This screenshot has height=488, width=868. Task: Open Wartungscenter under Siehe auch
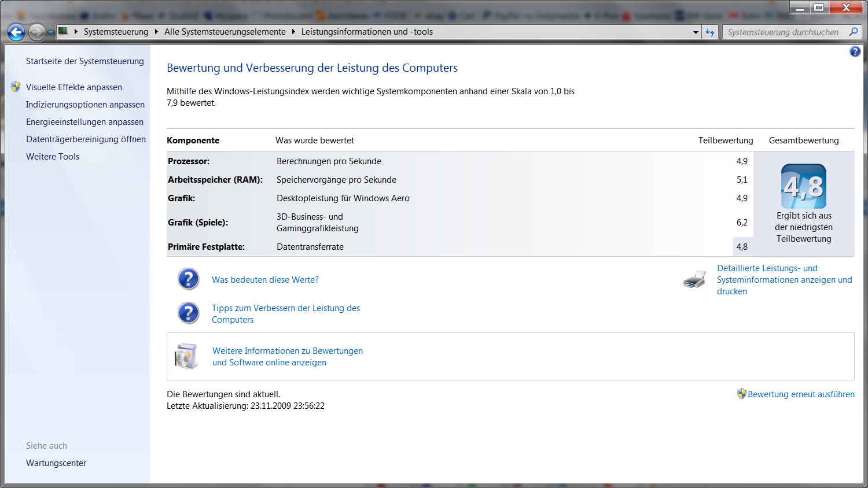(56, 463)
